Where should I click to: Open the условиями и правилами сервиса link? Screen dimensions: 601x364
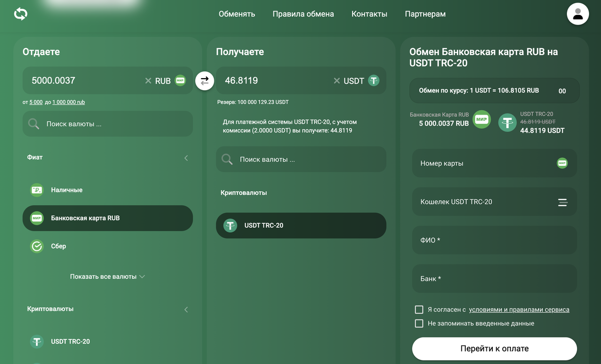coord(519,309)
